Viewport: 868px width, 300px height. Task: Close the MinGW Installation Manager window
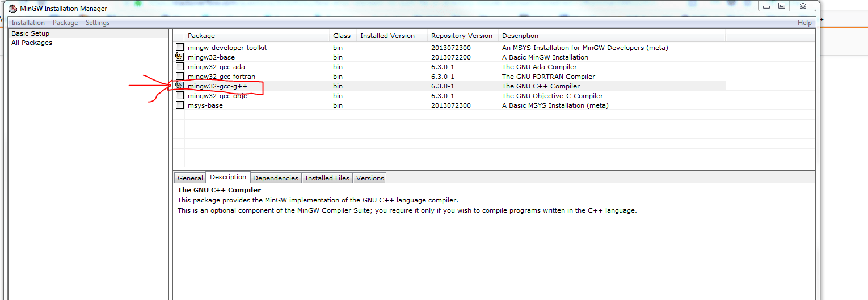click(x=803, y=6)
